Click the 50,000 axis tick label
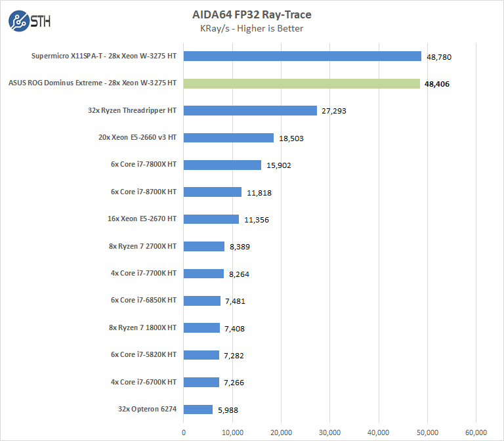This screenshot has width=504, height=441. pyautogui.click(x=427, y=432)
